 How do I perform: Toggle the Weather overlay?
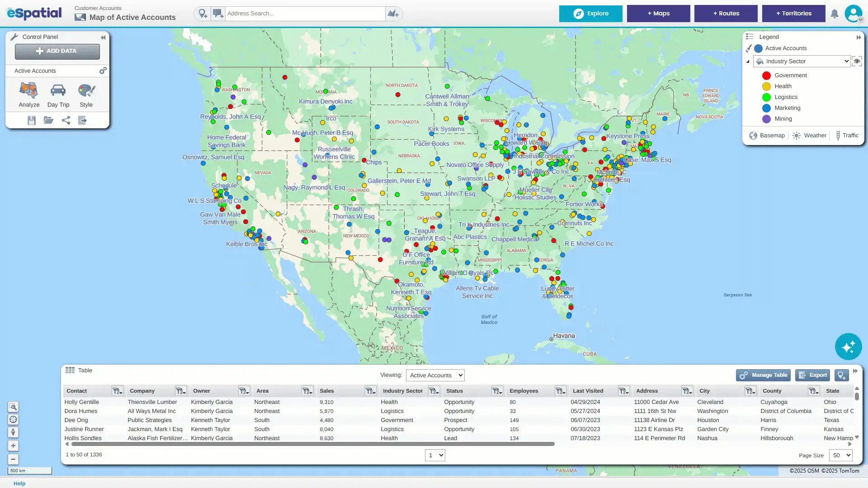809,136
